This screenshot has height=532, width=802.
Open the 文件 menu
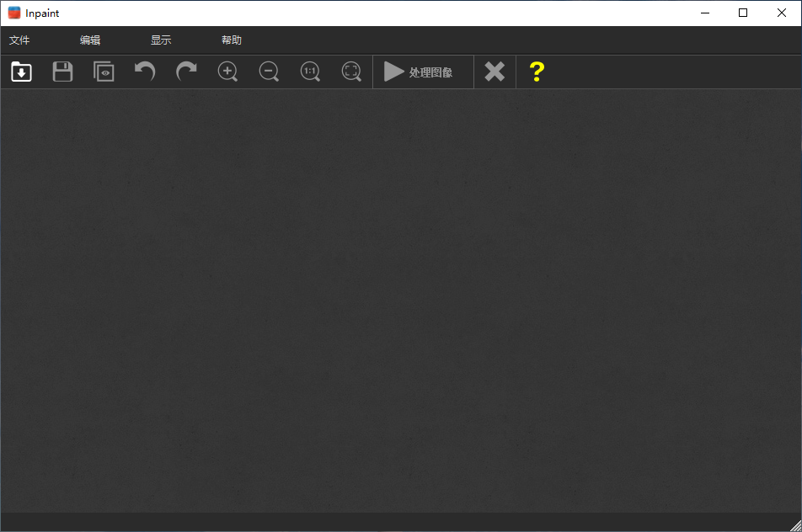pos(19,40)
